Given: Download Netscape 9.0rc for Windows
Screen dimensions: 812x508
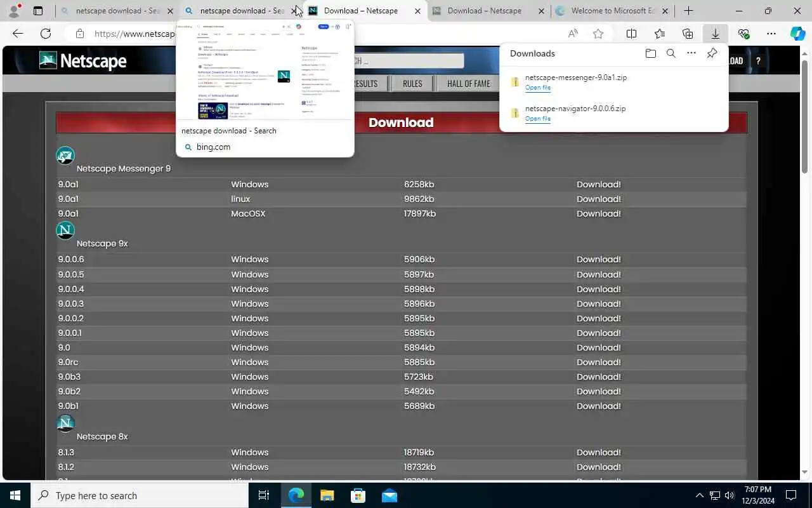Looking at the screenshot, I should (598, 362).
